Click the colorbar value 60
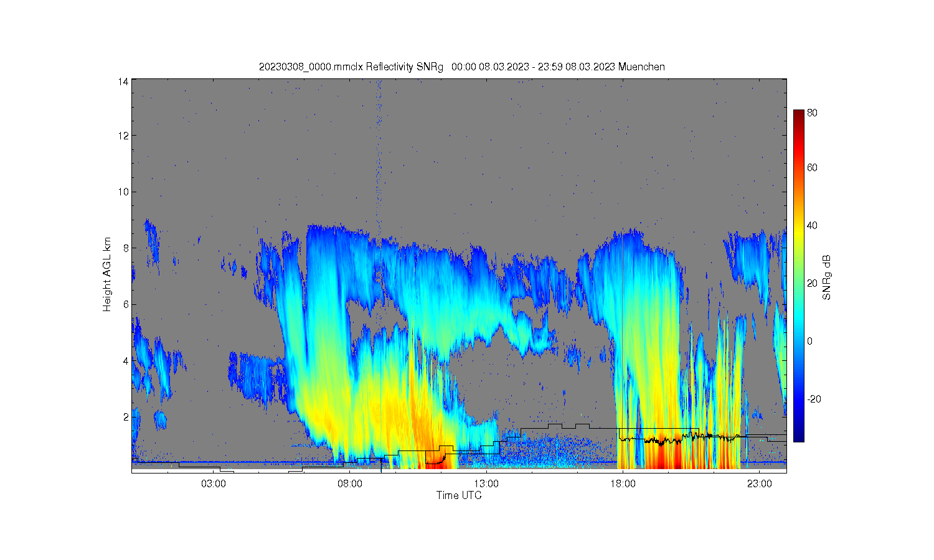Image resolution: width=934 pixels, height=560 pixels. pos(813,167)
